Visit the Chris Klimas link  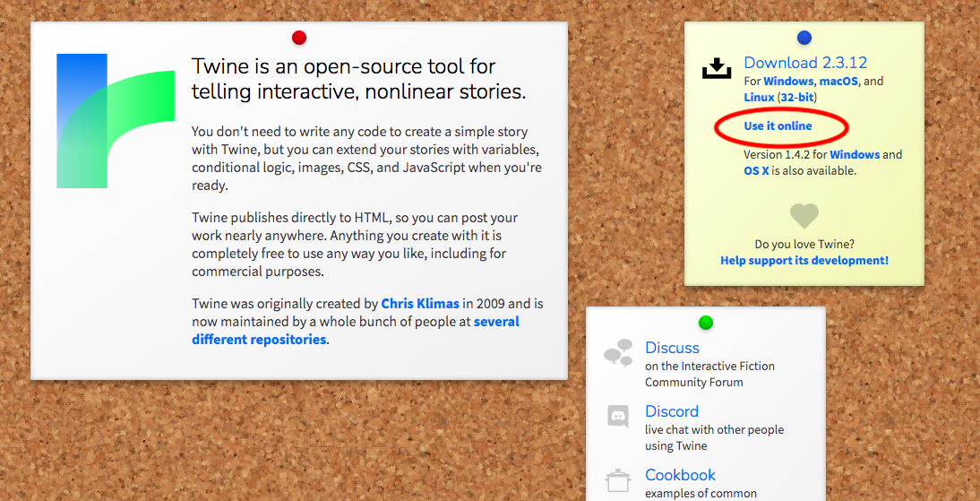tap(422, 304)
